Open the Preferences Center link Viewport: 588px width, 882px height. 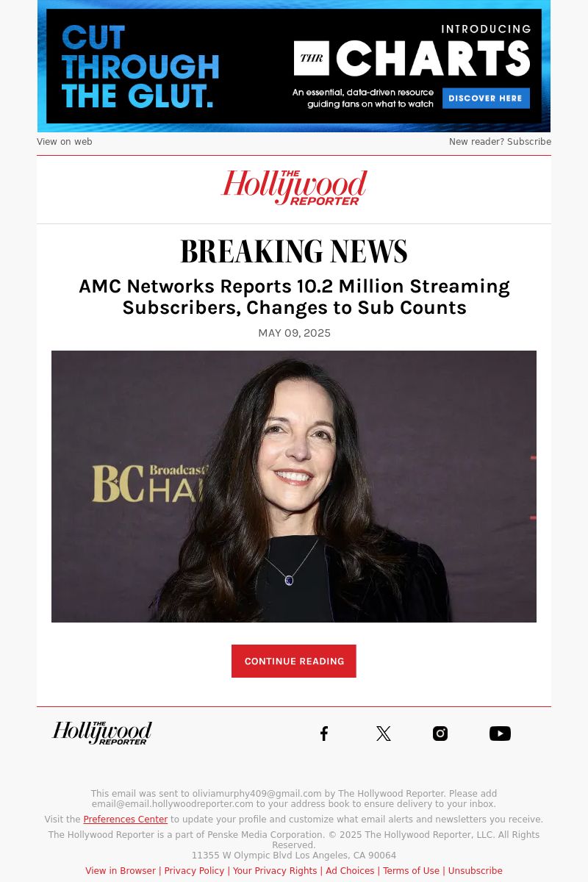(x=126, y=820)
